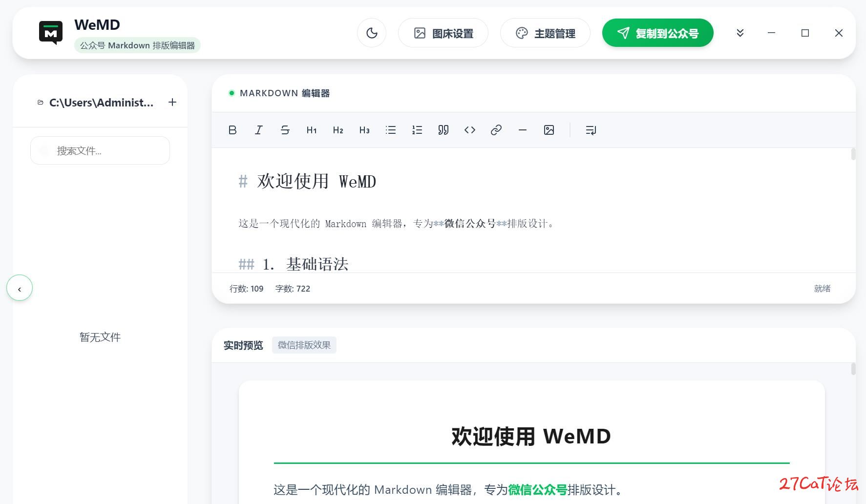Toggle bold formatting in editor toolbar
This screenshot has width=866, height=504.
pos(232,130)
